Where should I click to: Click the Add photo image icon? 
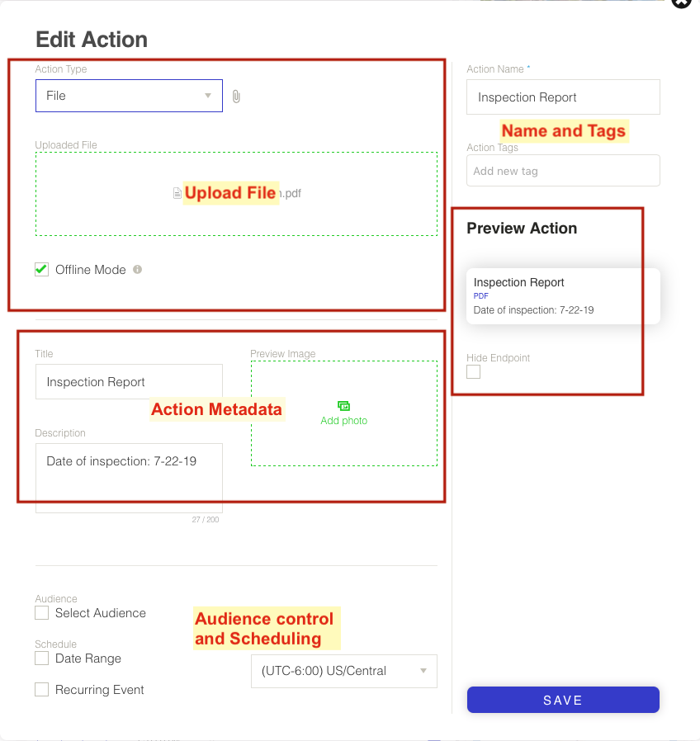(343, 406)
